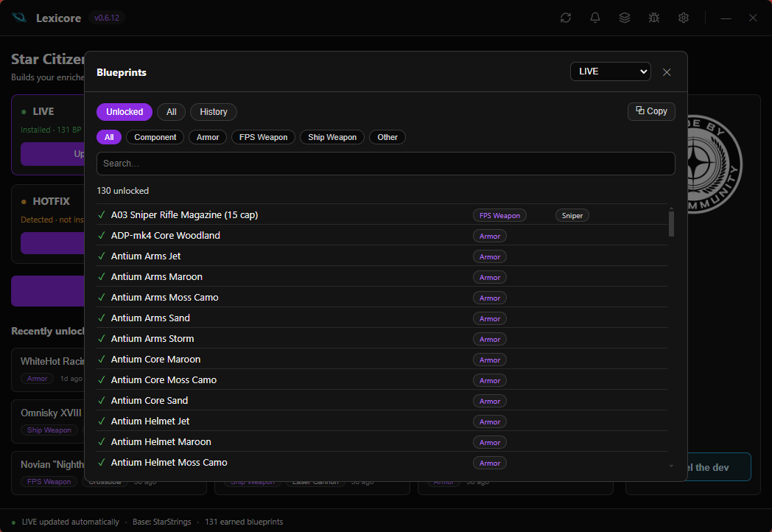Screen dimensions: 772x532
Task: Click the scrollbar down arrow
Action: [x=671, y=466]
